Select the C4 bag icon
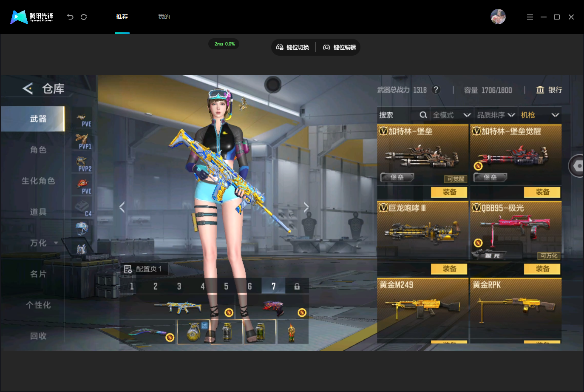The height and width of the screenshot is (392, 584). coord(82,208)
